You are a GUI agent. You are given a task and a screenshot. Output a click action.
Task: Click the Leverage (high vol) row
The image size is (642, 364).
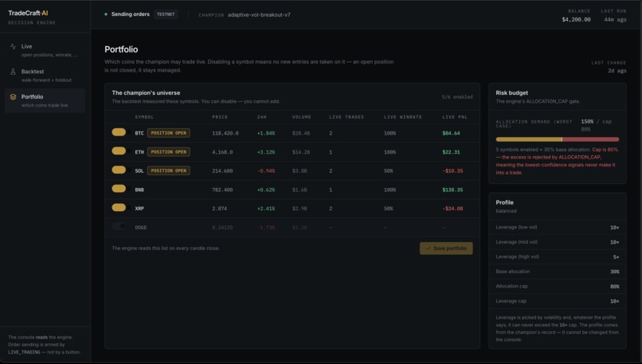coord(558,256)
